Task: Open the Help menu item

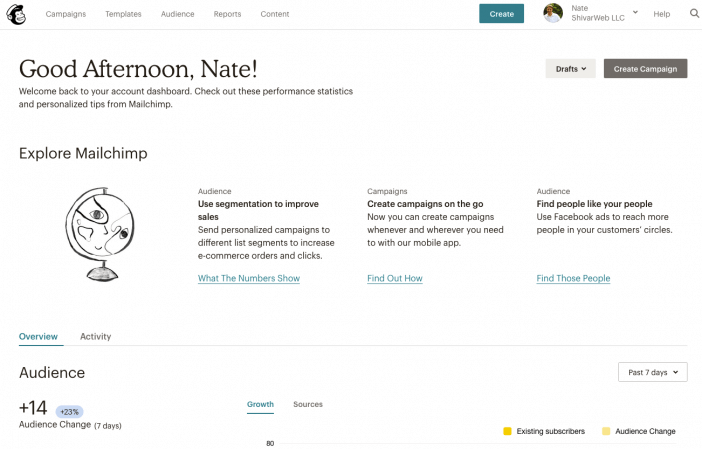Action: (x=661, y=14)
